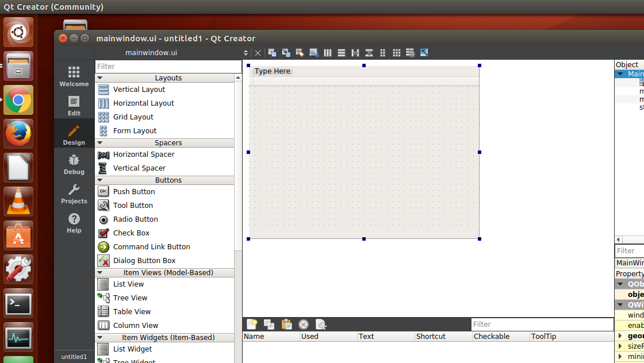The width and height of the screenshot is (644, 363).
Task: Apply Lay Out in a Grid
Action: 397,53
